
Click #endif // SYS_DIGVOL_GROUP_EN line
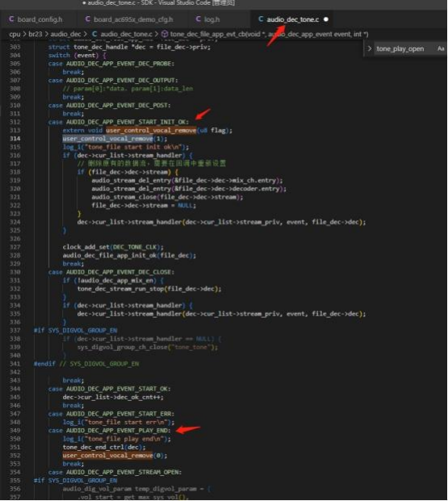point(86,364)
